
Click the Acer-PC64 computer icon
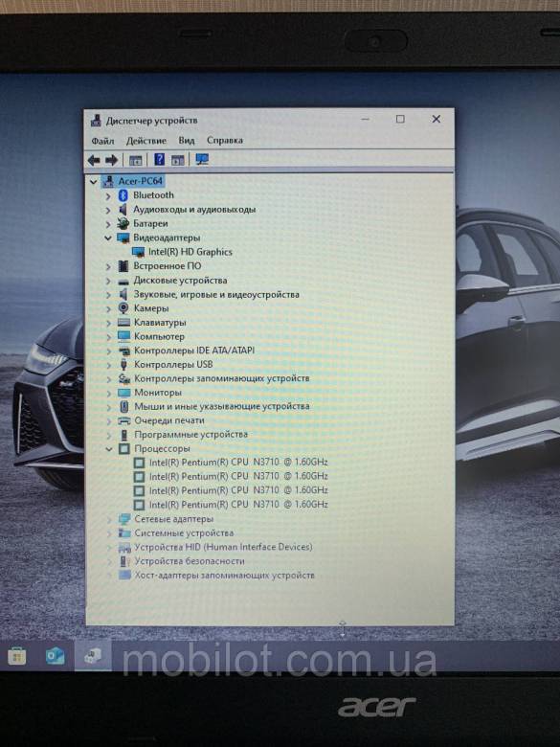tap(108, 181)
